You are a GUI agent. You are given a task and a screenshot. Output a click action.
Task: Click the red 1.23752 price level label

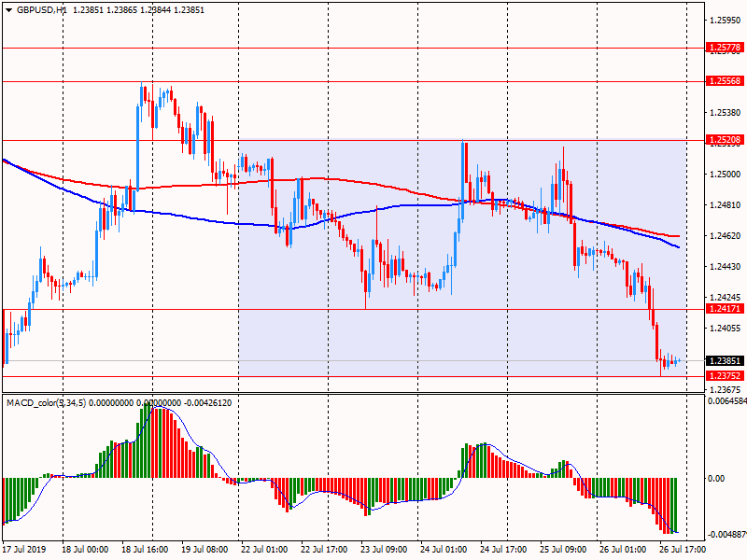[725, 376]
